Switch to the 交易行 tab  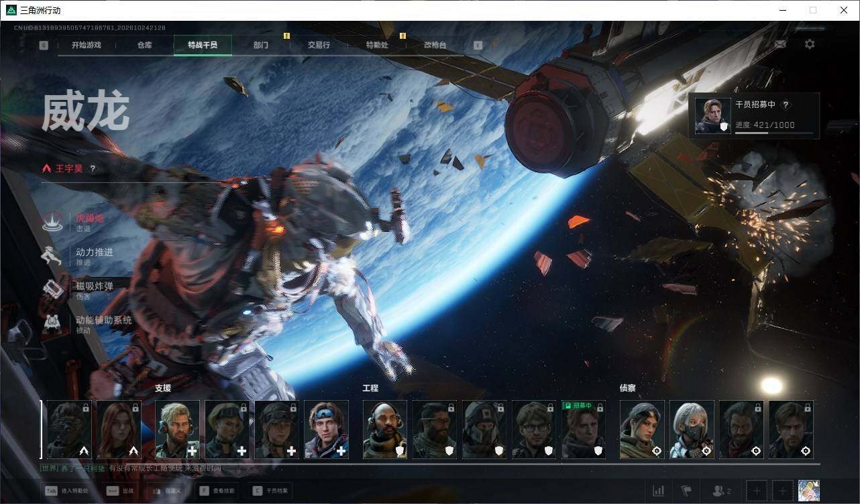319,45
